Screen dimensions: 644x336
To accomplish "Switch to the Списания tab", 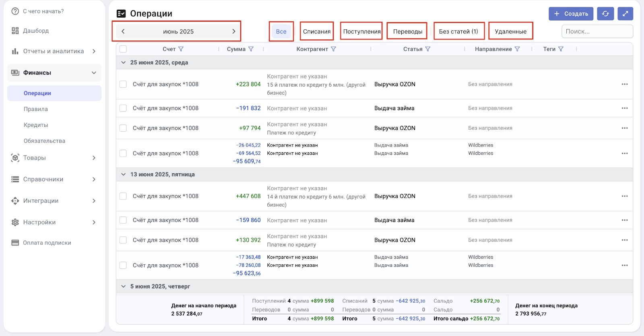I will [x=316, y=31].
